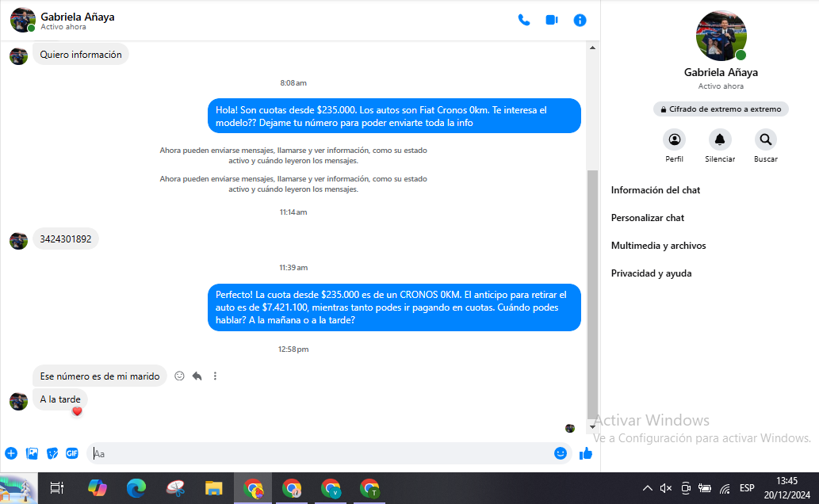Attach a photo or file to message

pos(32,453)
